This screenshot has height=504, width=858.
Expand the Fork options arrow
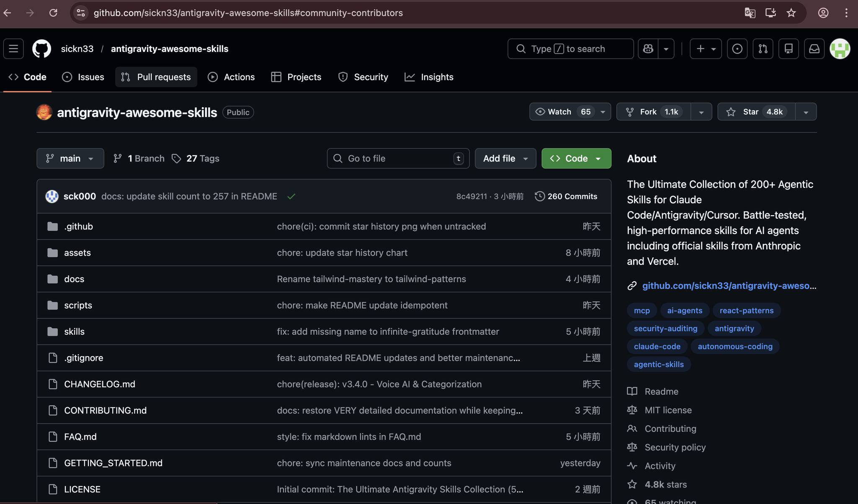point(701,112)
